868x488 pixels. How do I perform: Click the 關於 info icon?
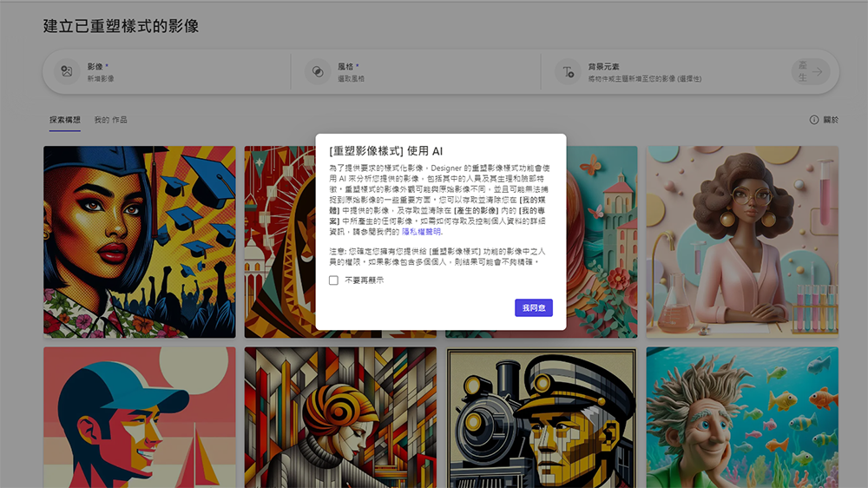click(x=814, y=120)
